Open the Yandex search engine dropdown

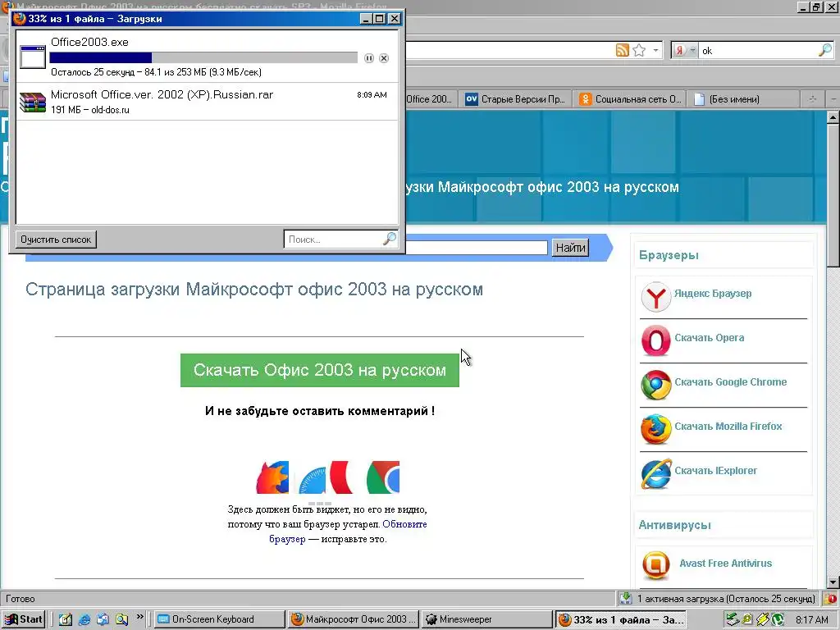[x=685, y=50]
